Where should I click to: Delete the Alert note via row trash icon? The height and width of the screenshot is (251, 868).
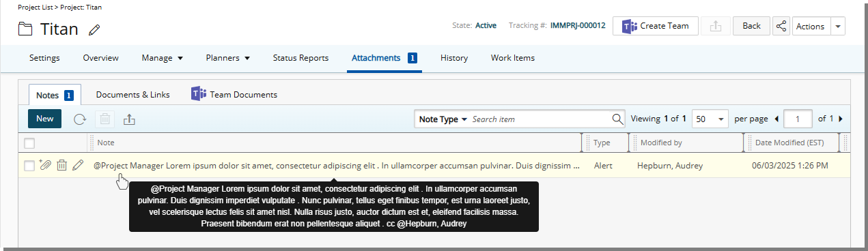(61, 165)
